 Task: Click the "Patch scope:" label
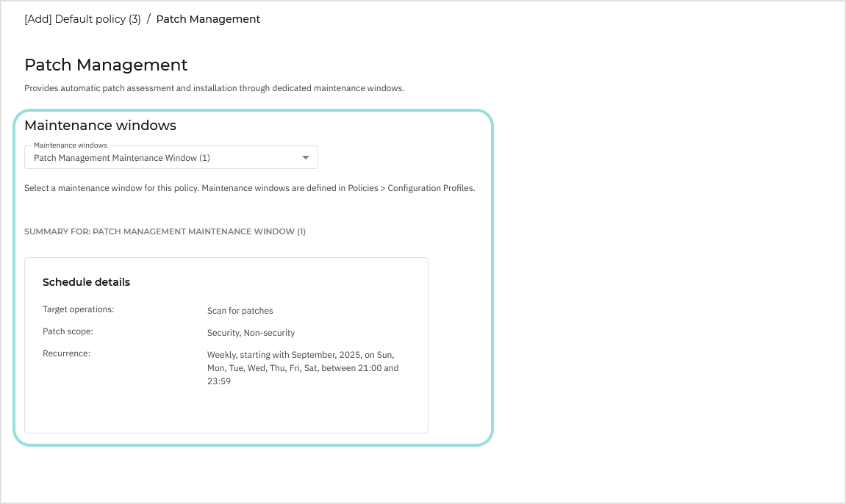pyautogui.click(x=68, y=331)
